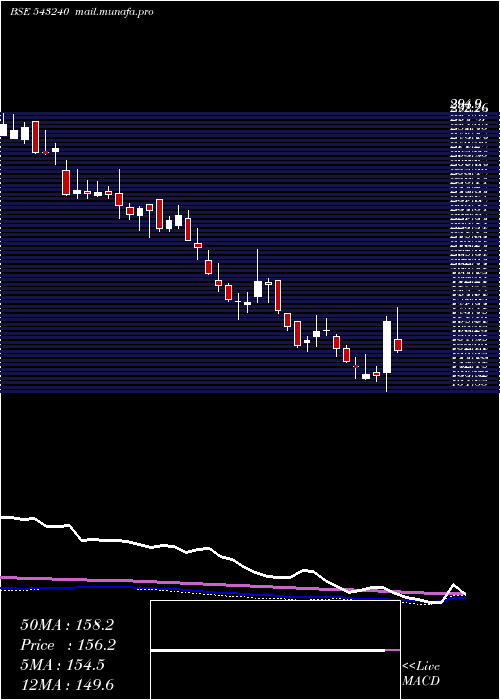Screen dimensions: 500x700
Task: Click the '5MA : 154.5' value
Action: pos(63,665)
